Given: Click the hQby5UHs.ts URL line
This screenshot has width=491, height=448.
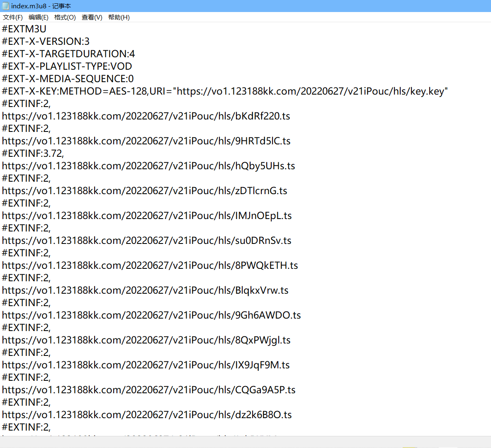Looking at the screenshot, I should (x=148, y=166).
